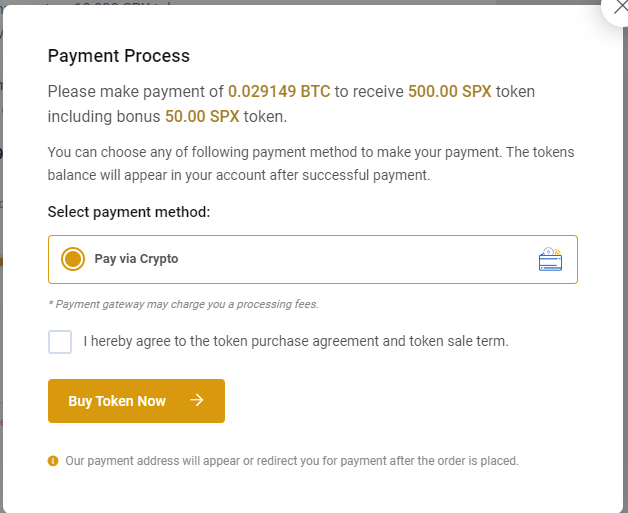Viewport: 628px width, 513px height.
Task: Select the Pay via Crypto radio button
Action: (73, 259)
